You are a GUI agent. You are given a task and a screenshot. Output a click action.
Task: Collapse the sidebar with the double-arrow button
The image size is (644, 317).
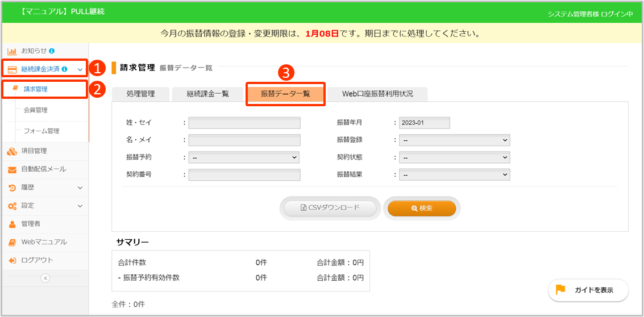point(45,278)
